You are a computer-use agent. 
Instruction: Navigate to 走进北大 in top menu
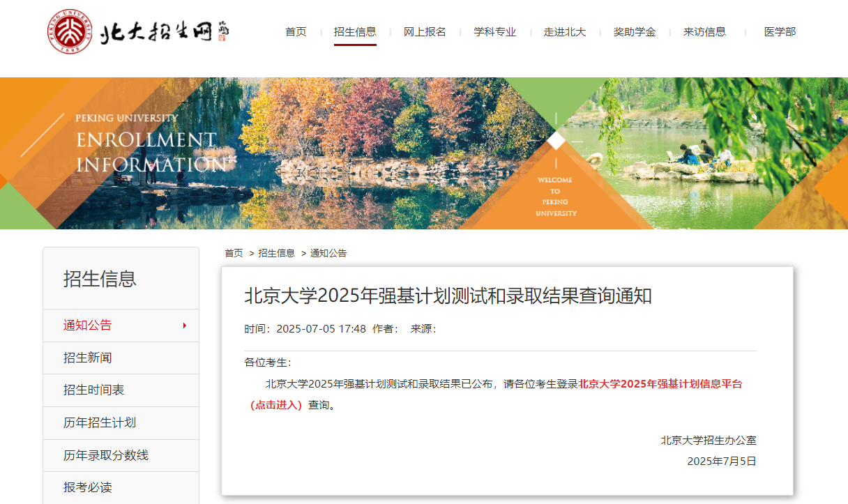[x=565, y=32]
